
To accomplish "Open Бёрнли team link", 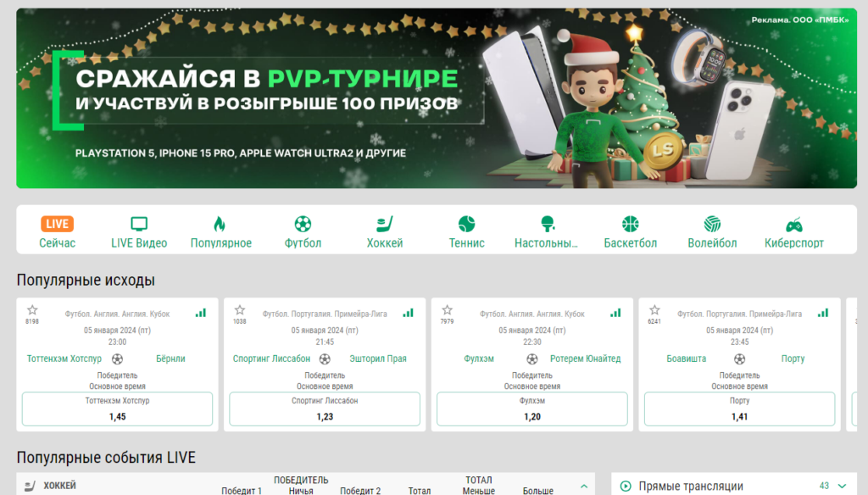I will coord(170,359).
